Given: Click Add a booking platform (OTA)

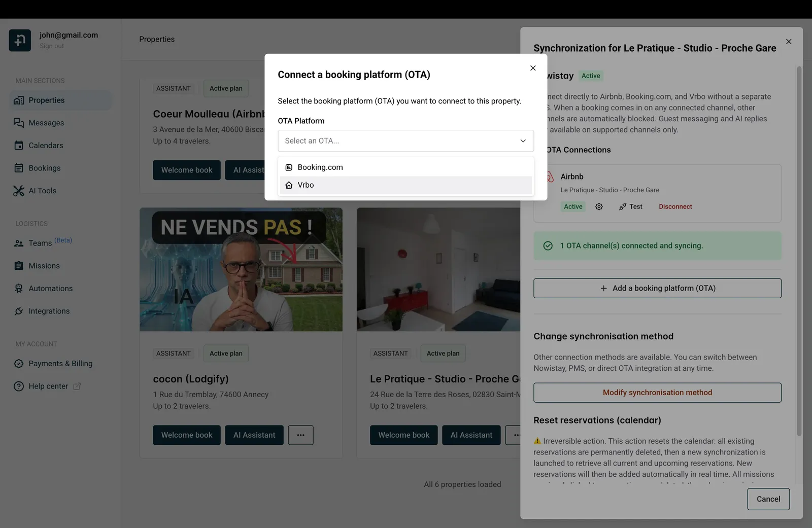Looking at the screenshot, I should pyautogui.click(x=657, y=288).
